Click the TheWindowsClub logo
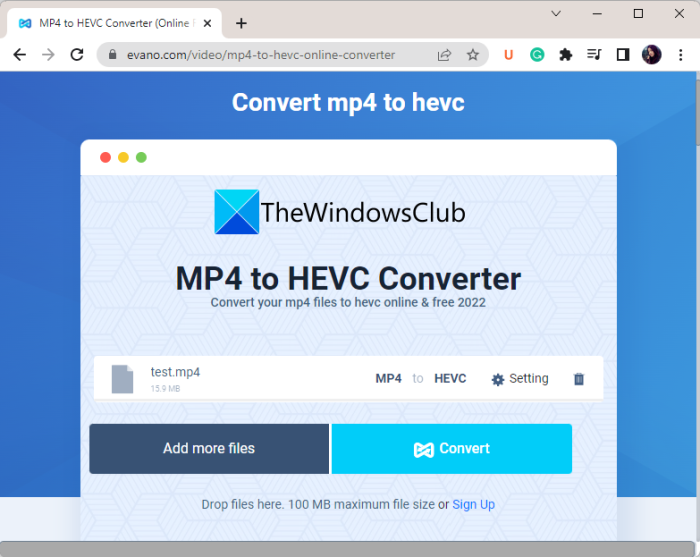 coord(340,212)
